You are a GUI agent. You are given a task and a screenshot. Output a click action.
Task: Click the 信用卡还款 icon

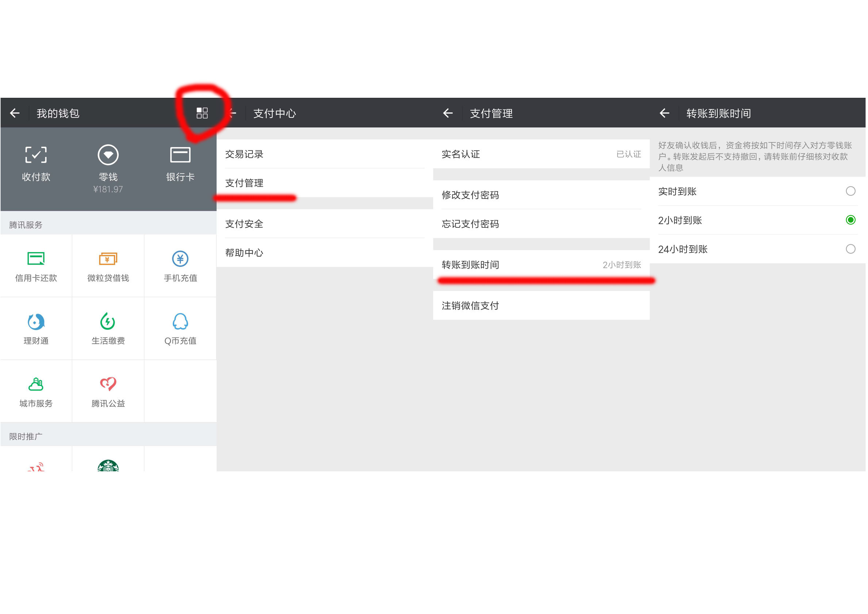36,265
